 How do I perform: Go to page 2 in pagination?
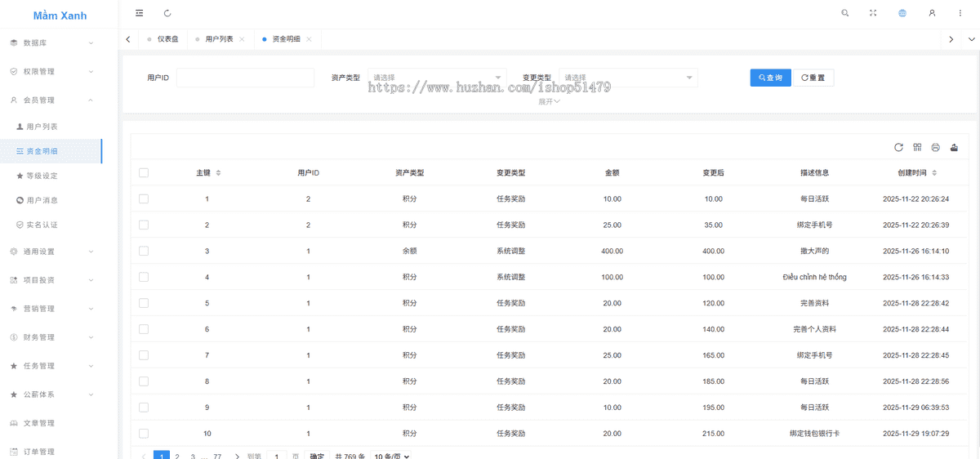pos(177,457)
